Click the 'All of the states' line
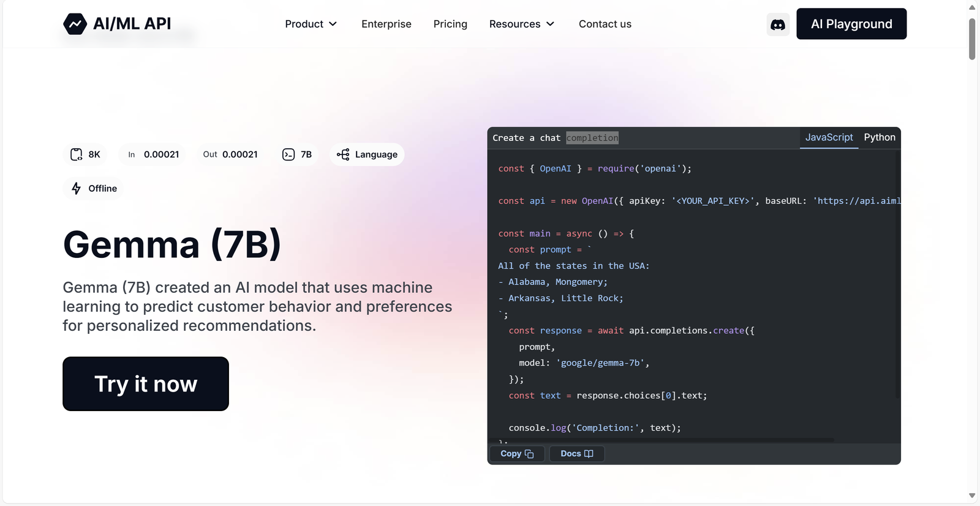 click(x=574, y=266)
